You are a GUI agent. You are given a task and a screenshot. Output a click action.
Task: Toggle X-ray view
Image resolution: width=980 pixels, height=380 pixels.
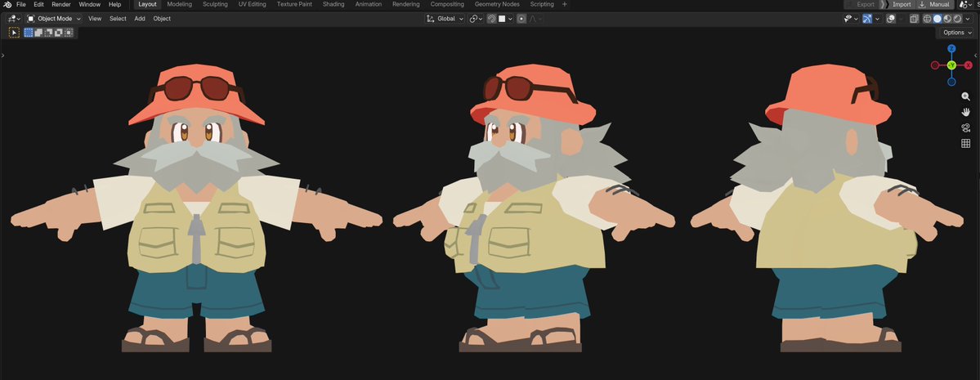coord(914,19)
